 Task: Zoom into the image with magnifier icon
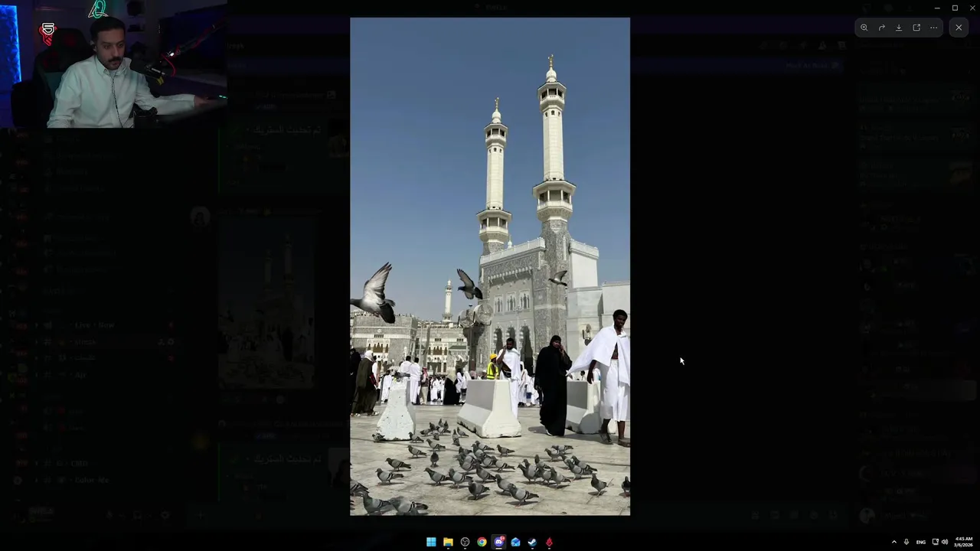tap(864, 28)
